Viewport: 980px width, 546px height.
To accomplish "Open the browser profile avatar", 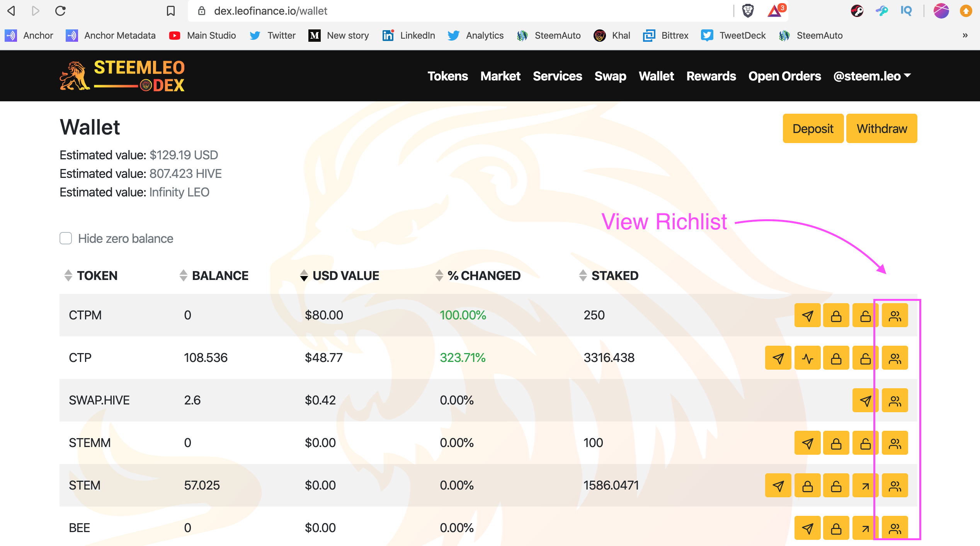I will (941, 11).
